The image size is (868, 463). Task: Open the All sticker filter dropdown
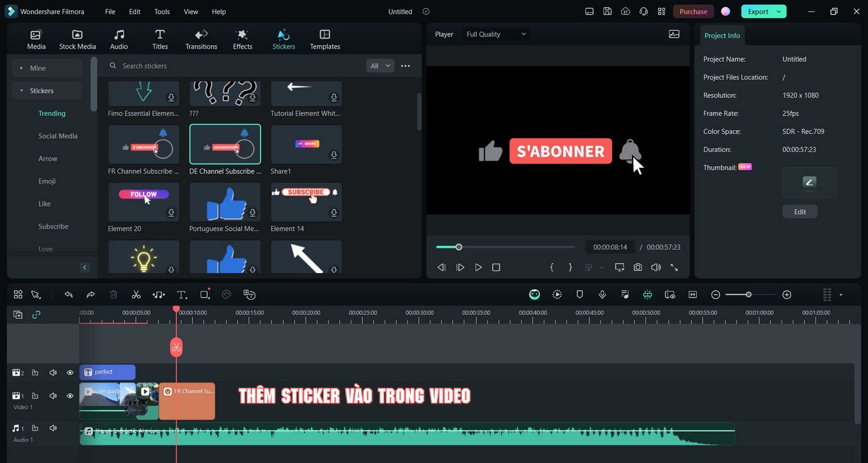coord(380,66)
